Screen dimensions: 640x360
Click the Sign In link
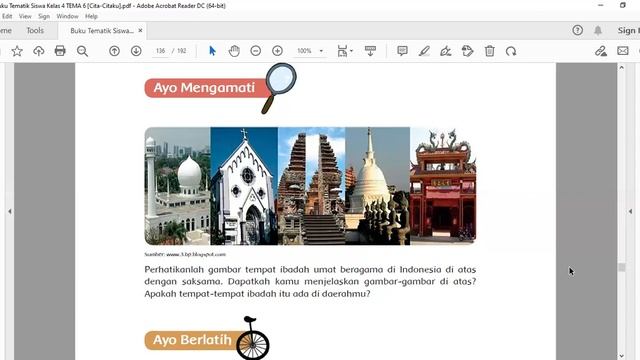[x=628, y=30]
